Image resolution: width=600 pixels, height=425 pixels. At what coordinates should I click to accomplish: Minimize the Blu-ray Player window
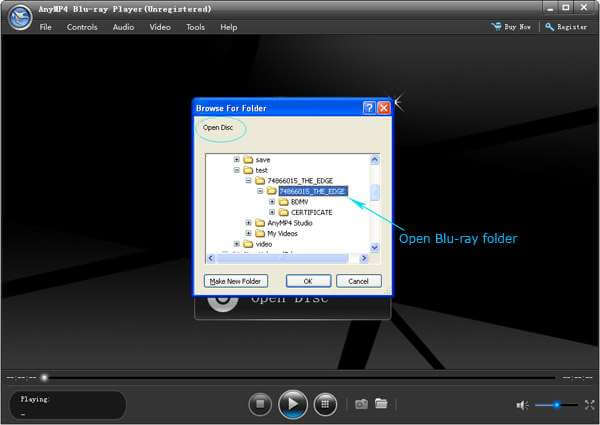coord(551,8)
